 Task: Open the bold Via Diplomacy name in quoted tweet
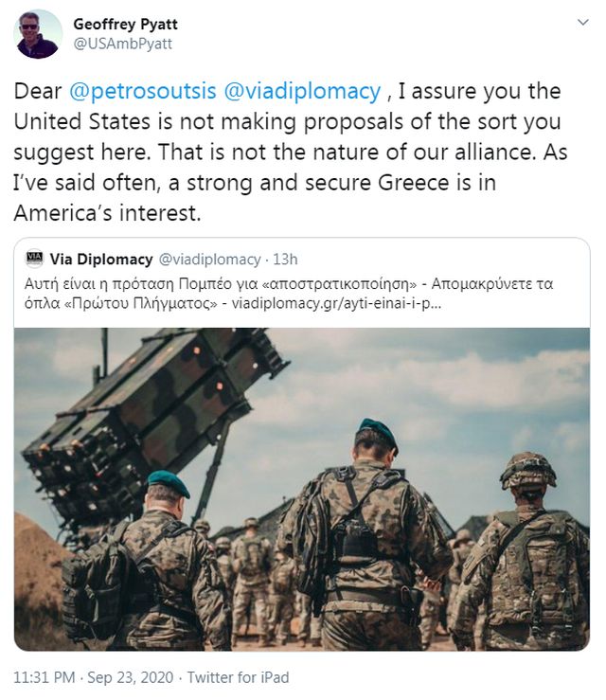pos(100,259)
